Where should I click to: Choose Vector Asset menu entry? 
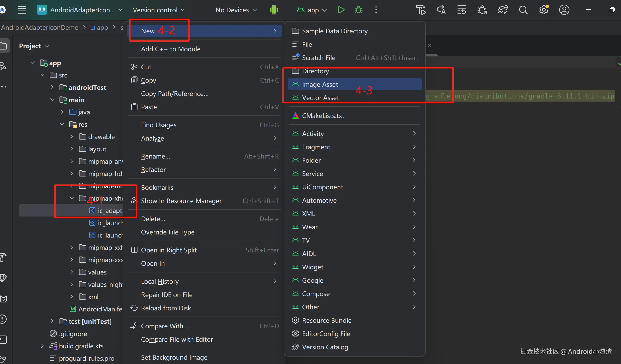tap(320, 98)
